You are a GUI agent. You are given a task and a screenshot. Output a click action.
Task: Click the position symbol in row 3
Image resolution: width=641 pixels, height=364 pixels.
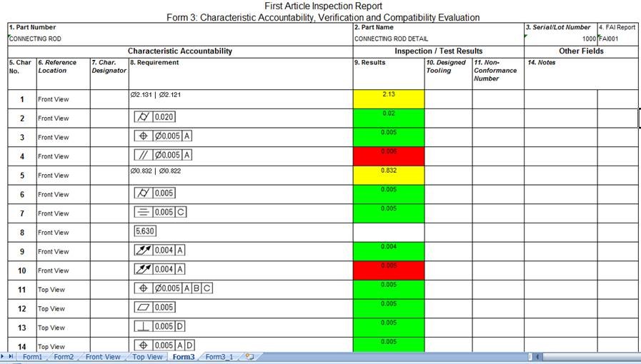(143, 136)
